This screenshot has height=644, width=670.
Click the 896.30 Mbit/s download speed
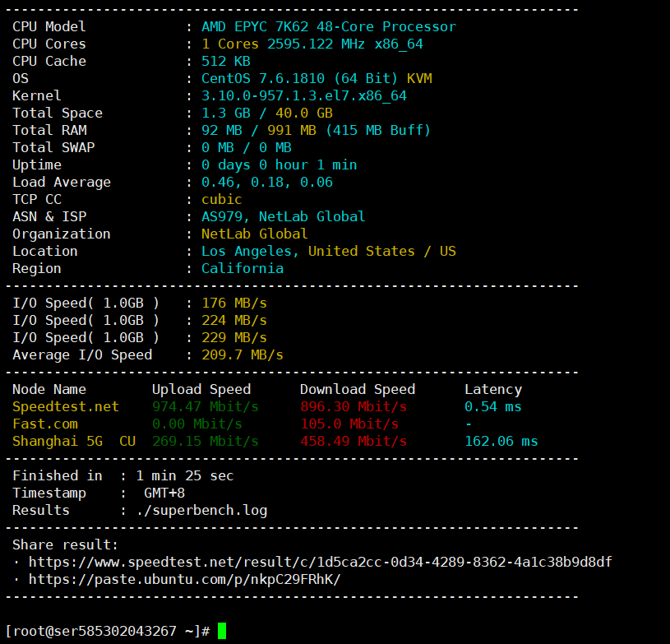[353, 406]
